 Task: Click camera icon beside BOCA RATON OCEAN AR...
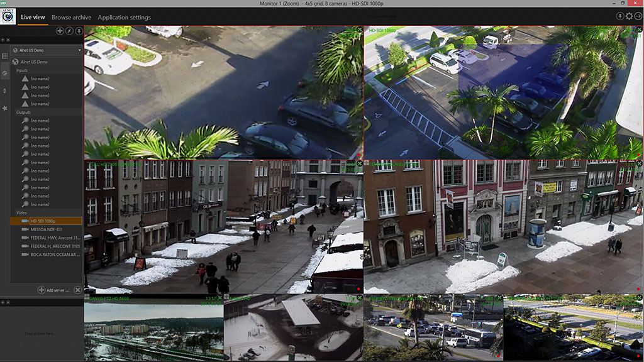click(25, 255)
